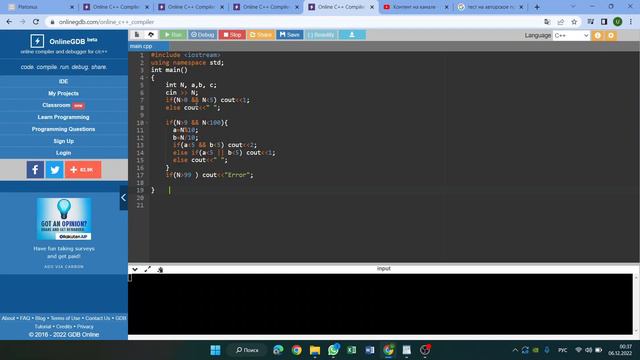Screen dimensions: 640x360
Task: Click inside the black input console
Action: coord(380,304)
